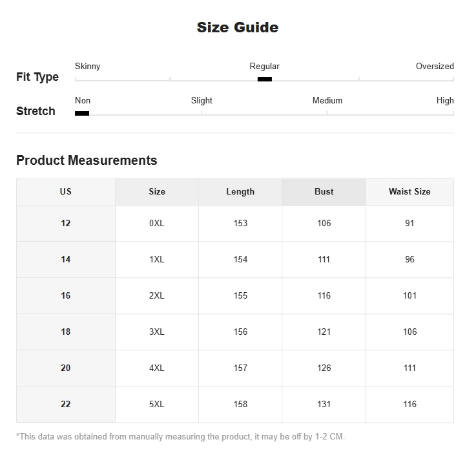This screenshot has width=476, height=455.
Task: Click the Product Measurements heading
Action: (x=87, y=160)
